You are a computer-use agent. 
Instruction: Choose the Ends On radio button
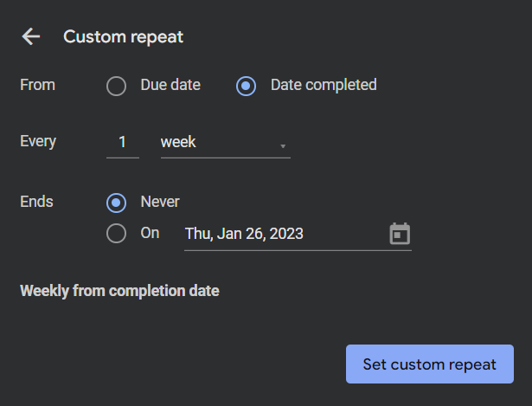(x=117, y=233)
